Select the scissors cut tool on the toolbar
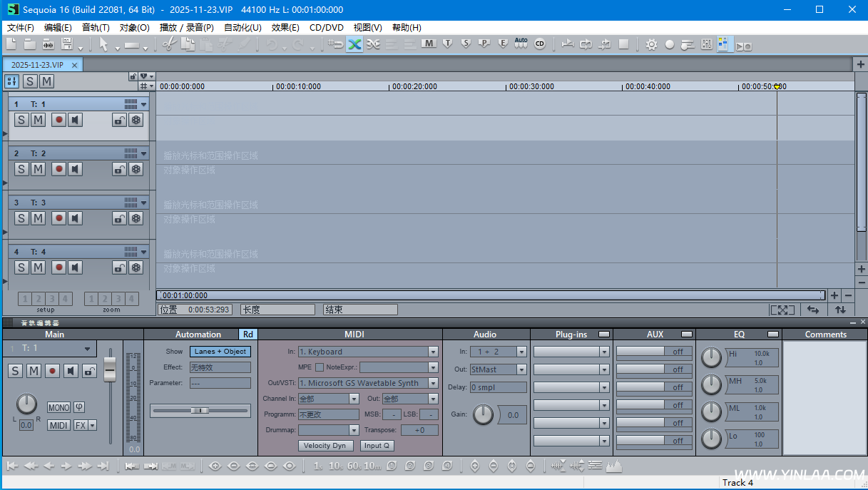The height and width of the screenshot is (490, 868). coord(169,44)
